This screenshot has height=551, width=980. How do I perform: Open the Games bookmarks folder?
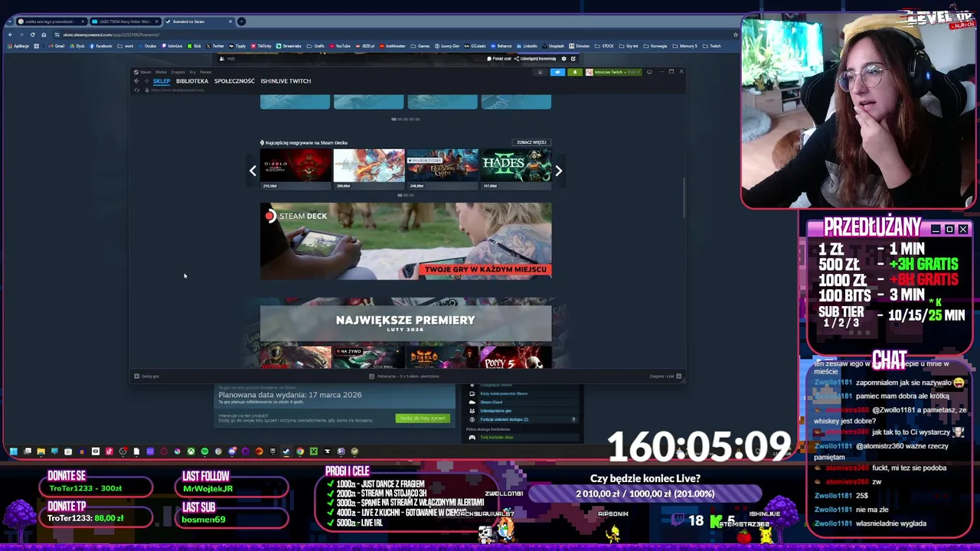pos(420,46)
